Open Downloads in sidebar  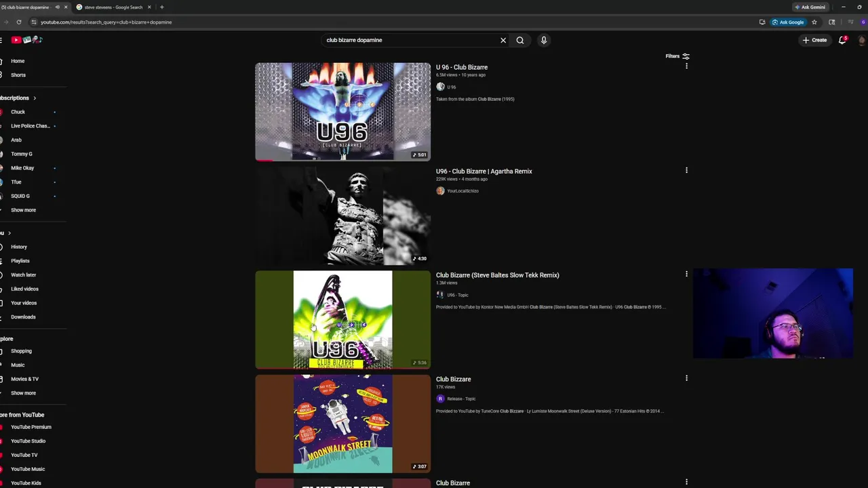click(x=23, y=317)
